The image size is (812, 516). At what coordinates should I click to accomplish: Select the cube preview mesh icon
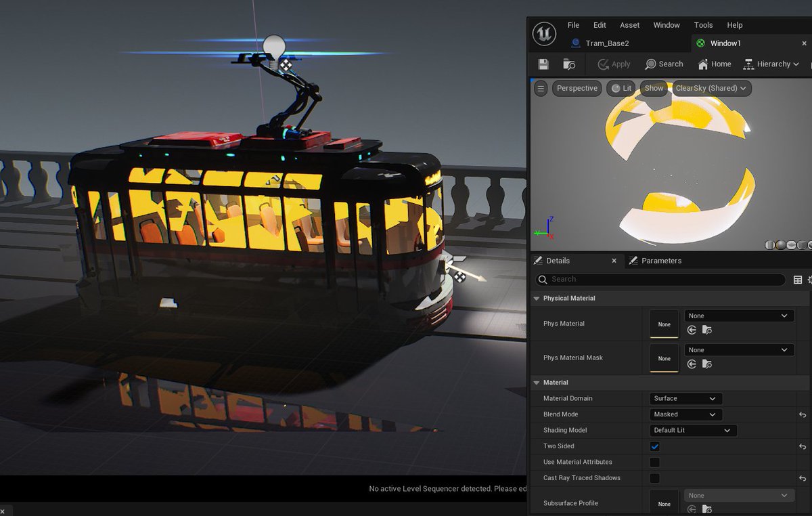point(803,245)
